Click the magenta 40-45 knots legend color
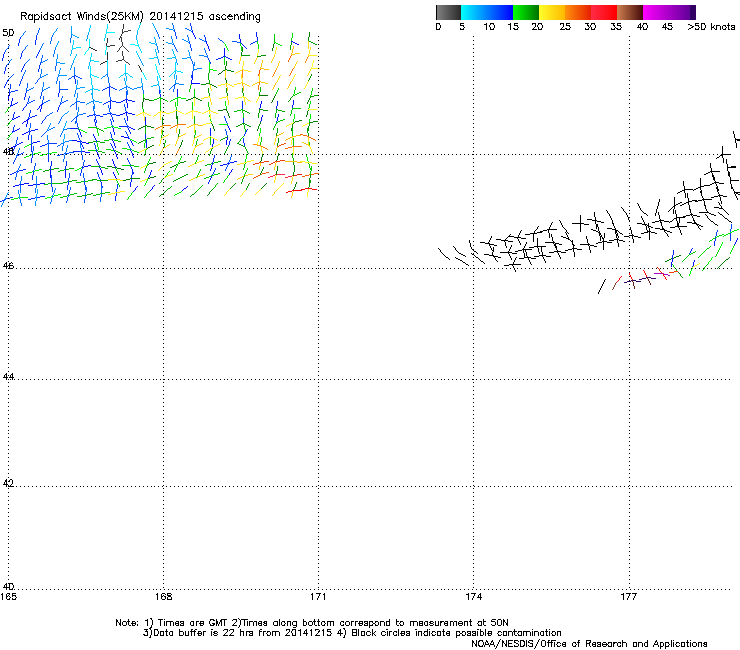Image resolution: width=740 pixels, height=650 pixels. point(656,12)
